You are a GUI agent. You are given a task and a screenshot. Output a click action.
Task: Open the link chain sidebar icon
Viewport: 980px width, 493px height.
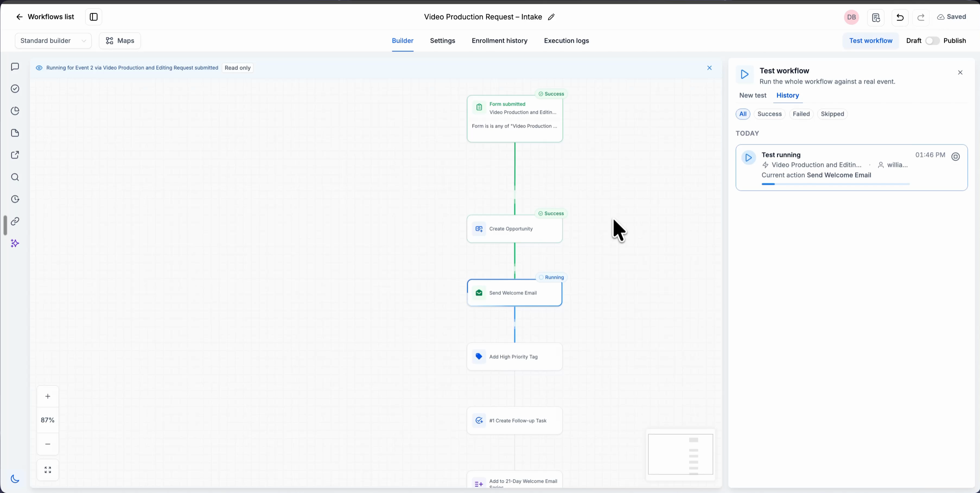(x=15, y=221)
